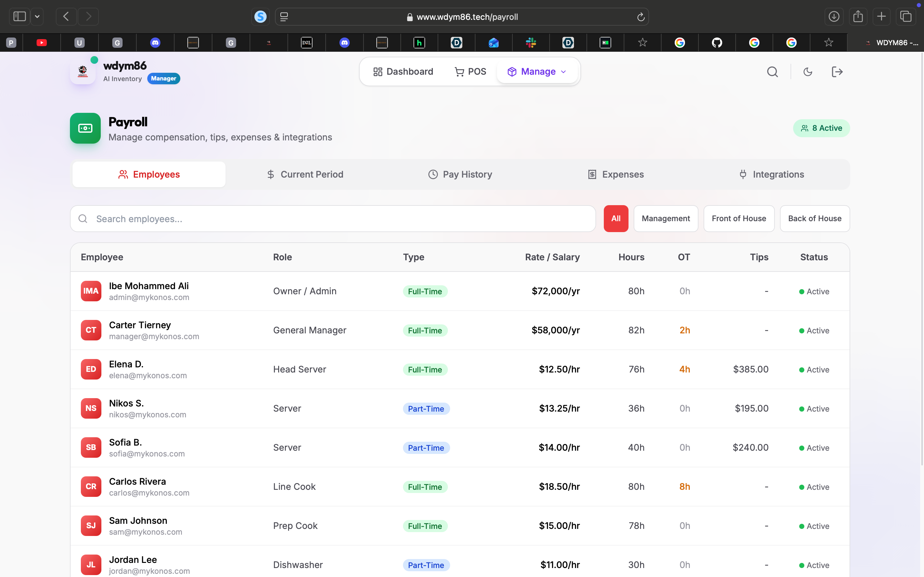The image size is (924, 577).
Task: Select the Management filter
Action: (665, 219)
